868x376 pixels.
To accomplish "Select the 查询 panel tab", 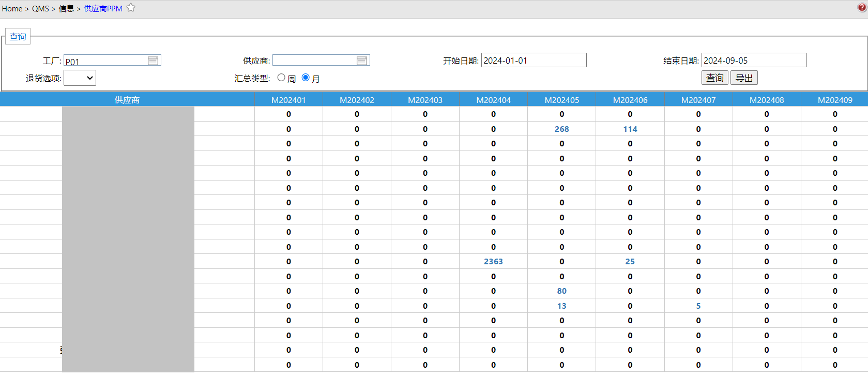I will point(18,37).
